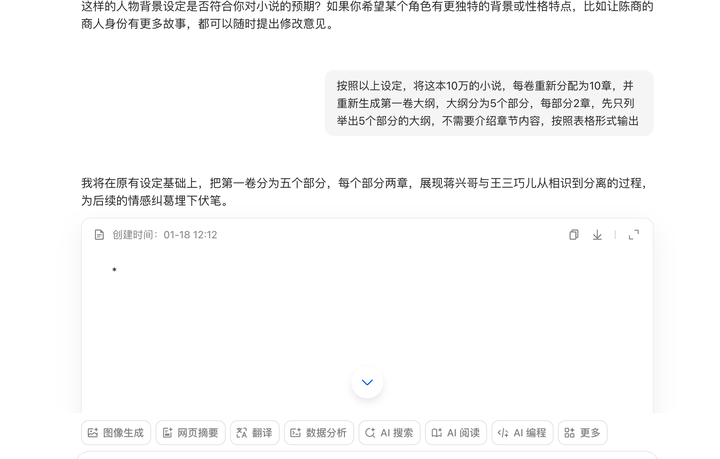Open the 翻译 translation tool
The image size is (720, 459).
click(254, 433)
